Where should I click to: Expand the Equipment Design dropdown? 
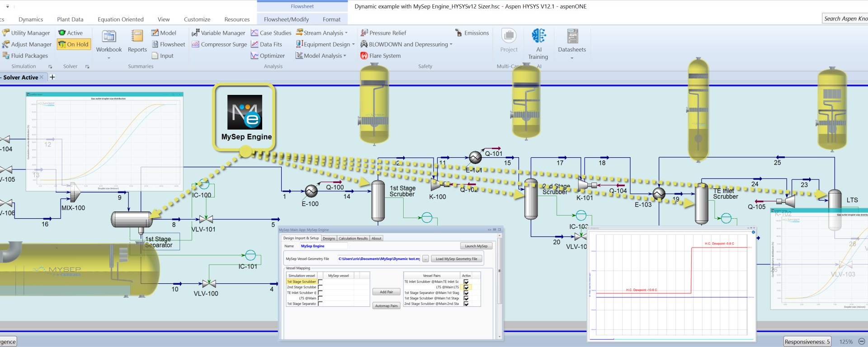click(x=353, y=44)
